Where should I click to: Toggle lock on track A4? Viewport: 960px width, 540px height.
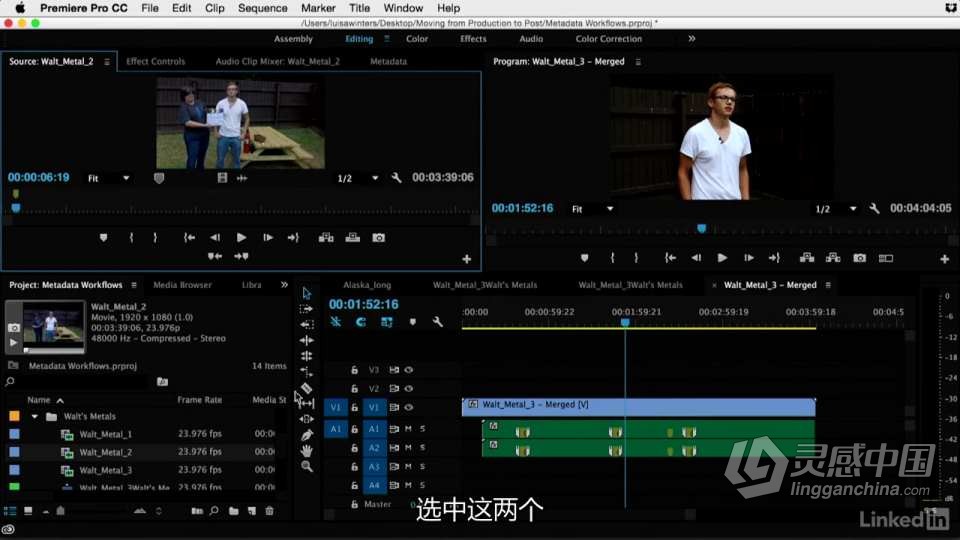[354, 486]
